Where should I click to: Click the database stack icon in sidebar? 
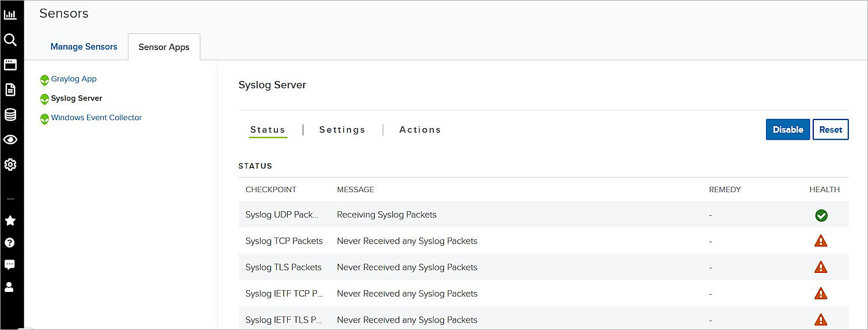[10, 115]
